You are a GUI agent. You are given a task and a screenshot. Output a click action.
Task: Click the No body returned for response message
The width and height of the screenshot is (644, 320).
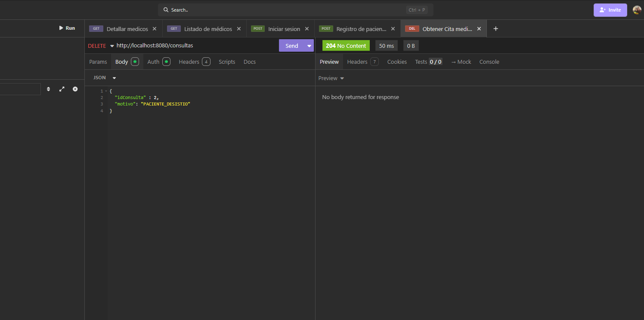tap(360, 97)
